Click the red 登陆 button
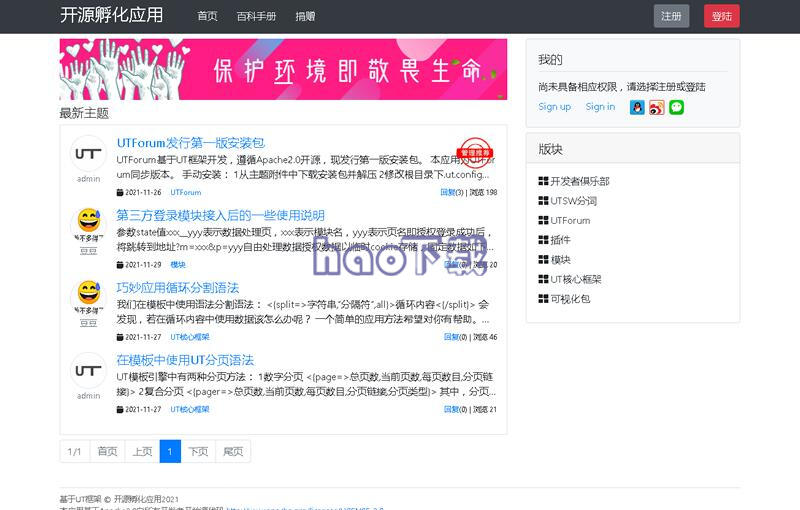Image resolution: width=800 pixels, height=510 pixels. (x=721, y=16)
